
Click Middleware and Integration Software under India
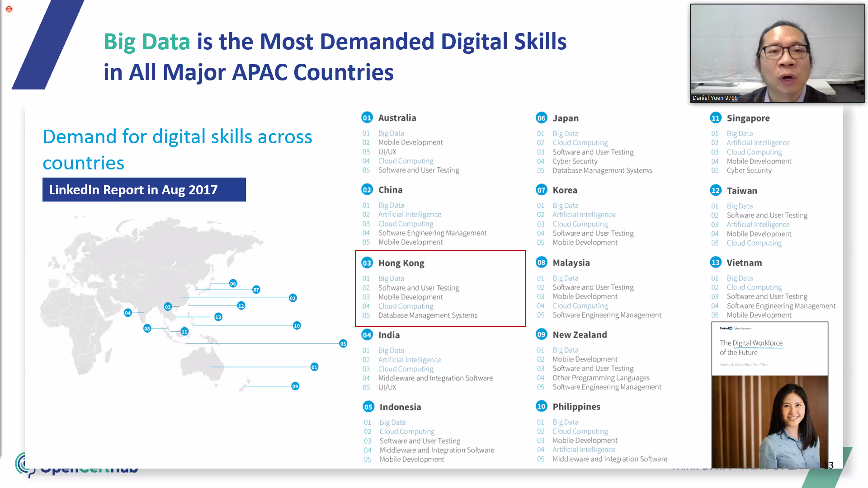click(x=435, y=378)
